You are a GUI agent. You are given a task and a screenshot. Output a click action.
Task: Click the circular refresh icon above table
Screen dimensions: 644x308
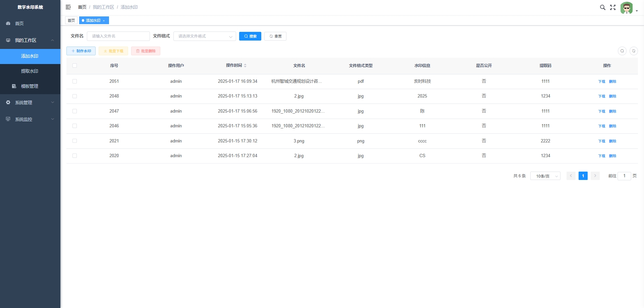click(634, 51)
